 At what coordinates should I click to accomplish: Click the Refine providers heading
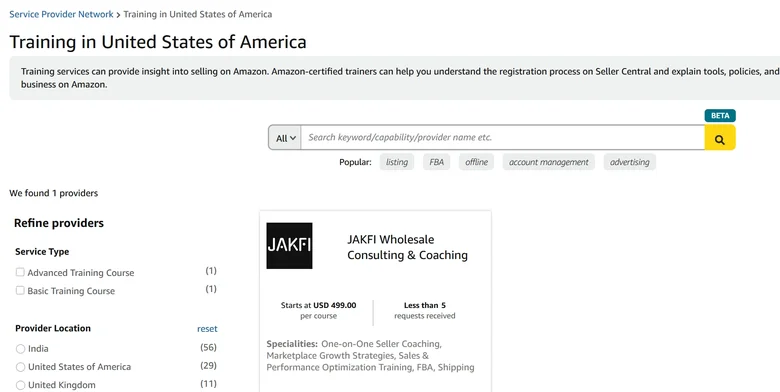(x=59, y=223)
